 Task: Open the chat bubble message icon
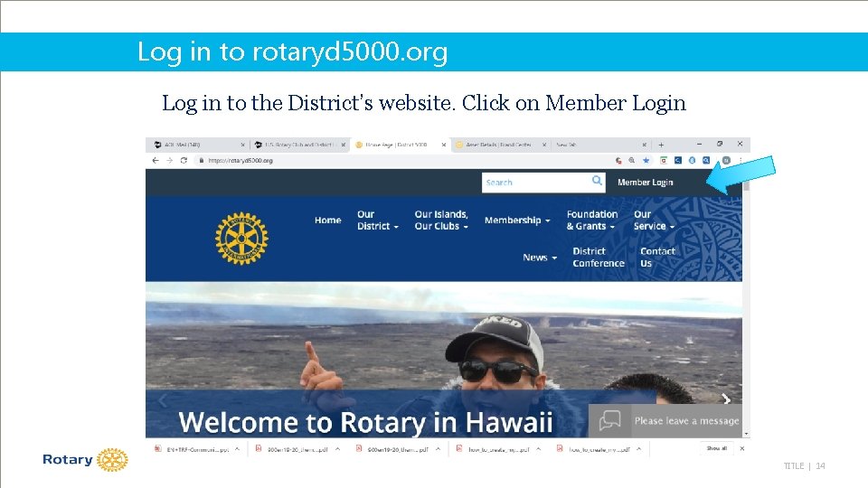pyautogui.click(x=609, y=420)
